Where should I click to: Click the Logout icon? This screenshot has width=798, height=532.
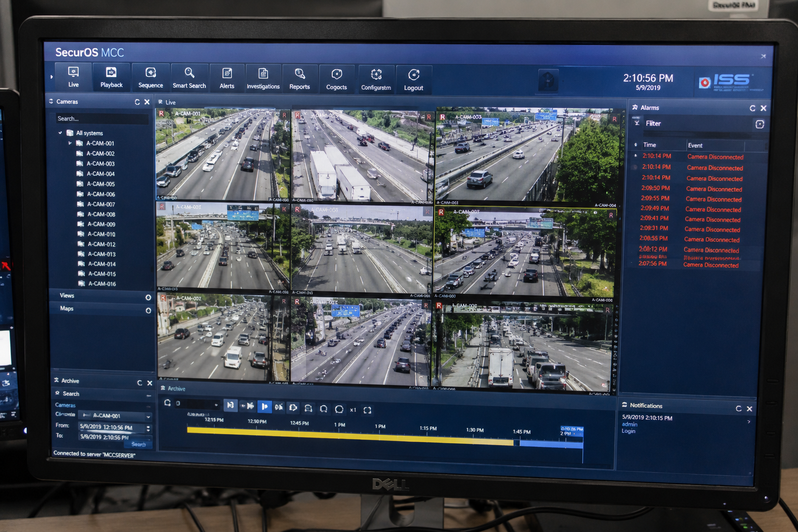[x=414, y=81]
